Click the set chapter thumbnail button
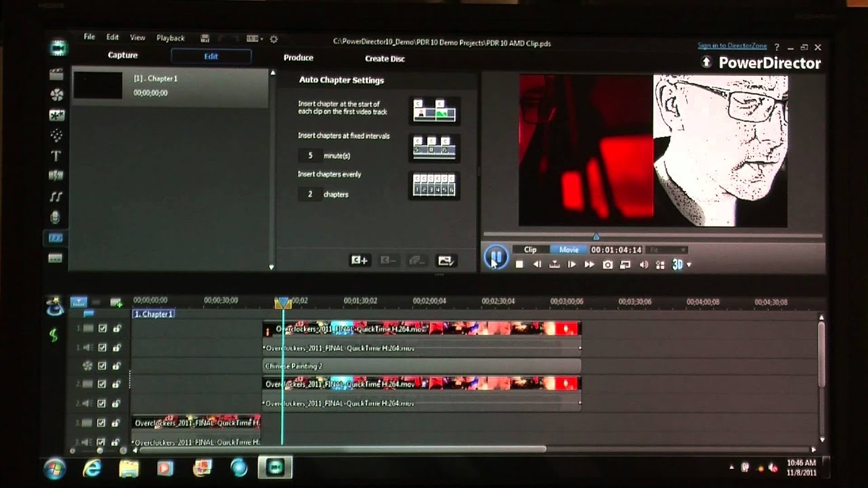 (x=446, y=260)
